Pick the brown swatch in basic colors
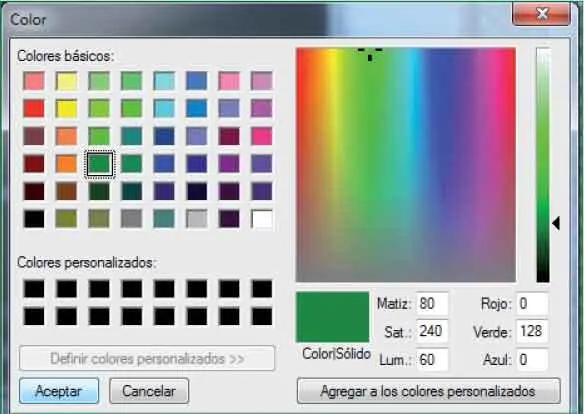 [66, 191]
